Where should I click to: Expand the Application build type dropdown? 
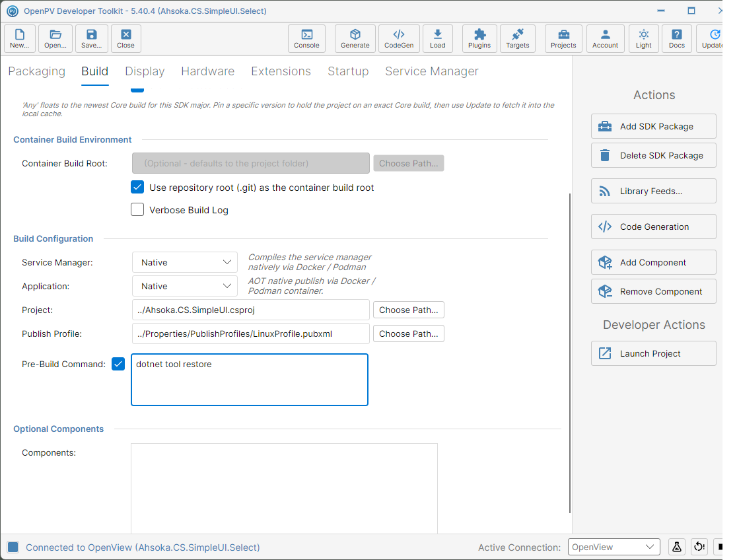[185, 286]
